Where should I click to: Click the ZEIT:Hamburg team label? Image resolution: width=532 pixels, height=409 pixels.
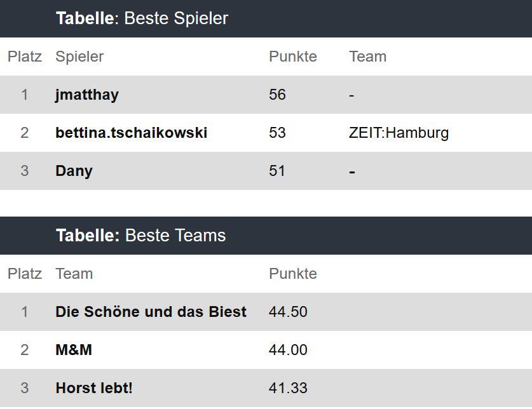pos(399,133)
